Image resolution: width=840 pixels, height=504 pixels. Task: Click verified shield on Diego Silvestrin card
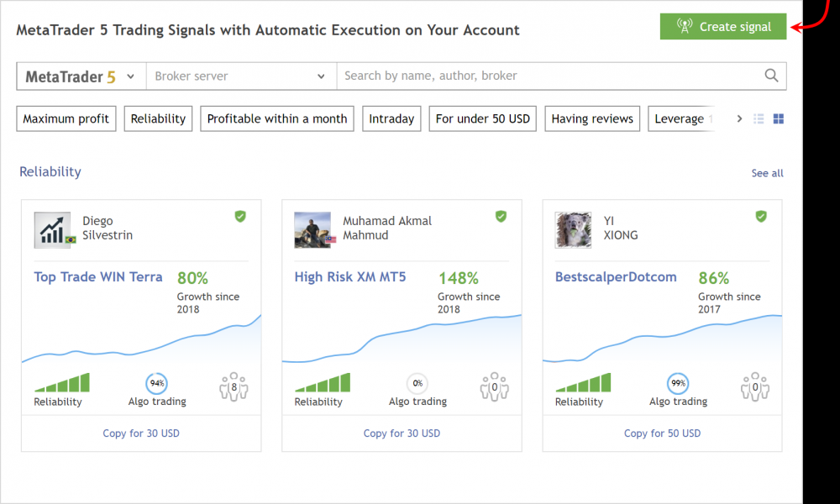pyautogui.click(x=240, y=217)
